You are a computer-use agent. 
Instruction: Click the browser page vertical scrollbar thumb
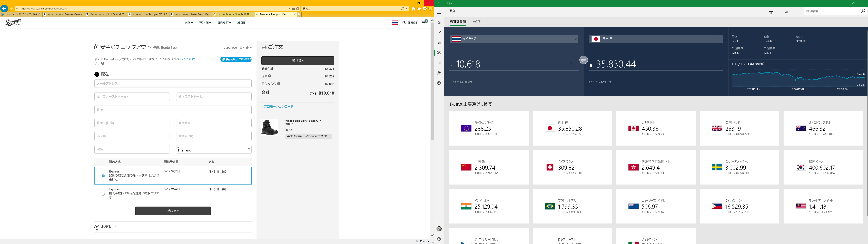432,81
